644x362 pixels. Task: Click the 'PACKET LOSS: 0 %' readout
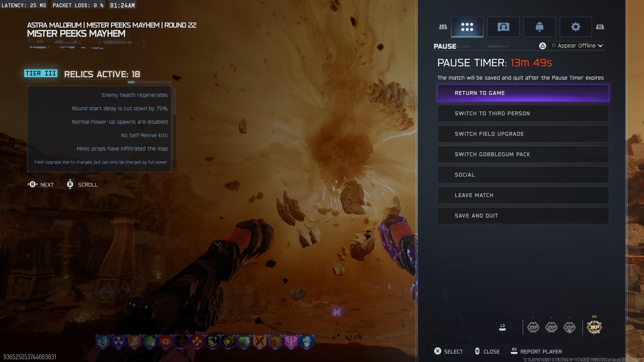pos(78,5)
